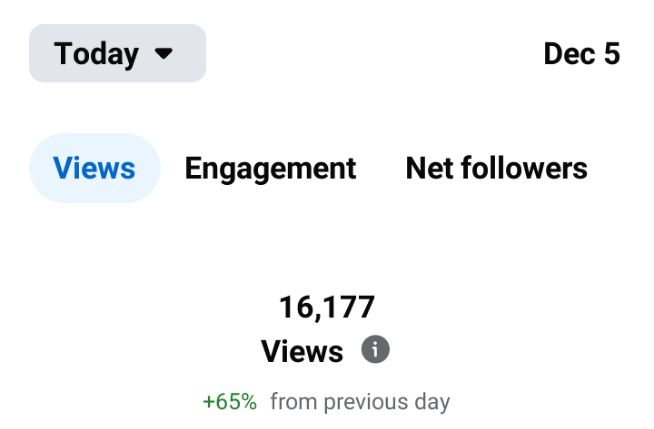Viewport: 654px width, 429px height.
Task: Show the Views metric explanation tooltip icon
Action: coord(375,350)
